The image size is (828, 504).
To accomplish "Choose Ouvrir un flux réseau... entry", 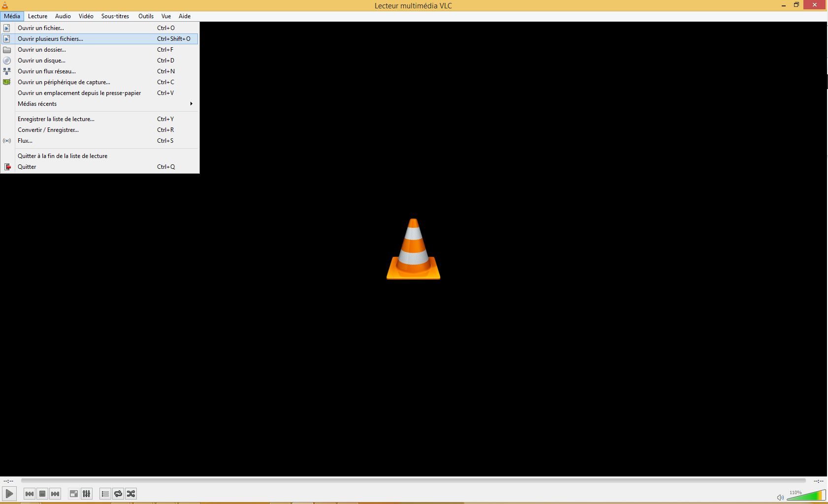I will [100, 71].
